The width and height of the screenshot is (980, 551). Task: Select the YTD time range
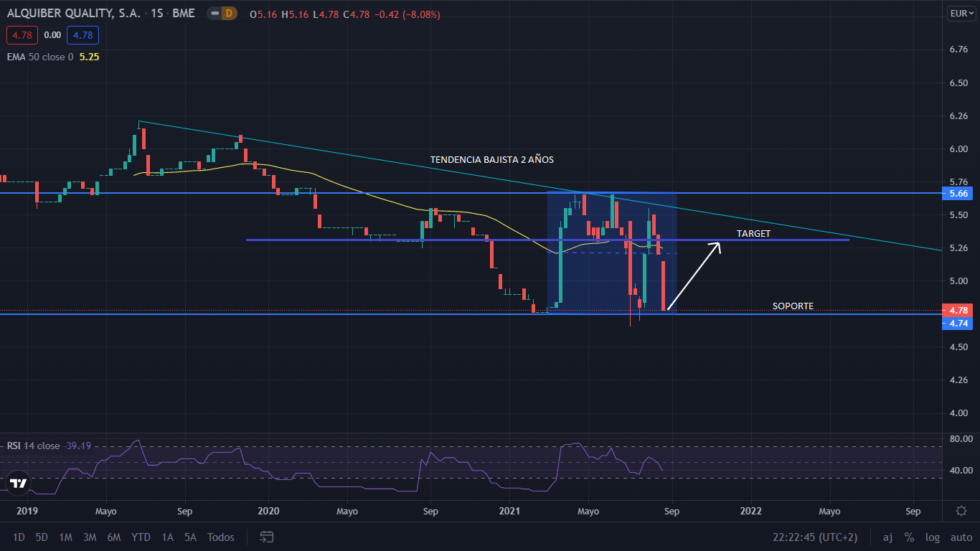pyautogui.click(x=141, y=537)
